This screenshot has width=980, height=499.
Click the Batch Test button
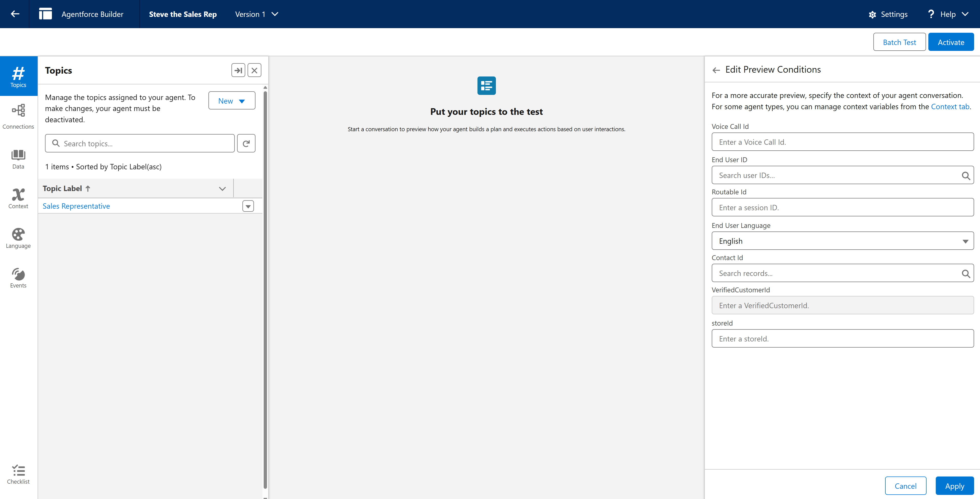point(899,42)
